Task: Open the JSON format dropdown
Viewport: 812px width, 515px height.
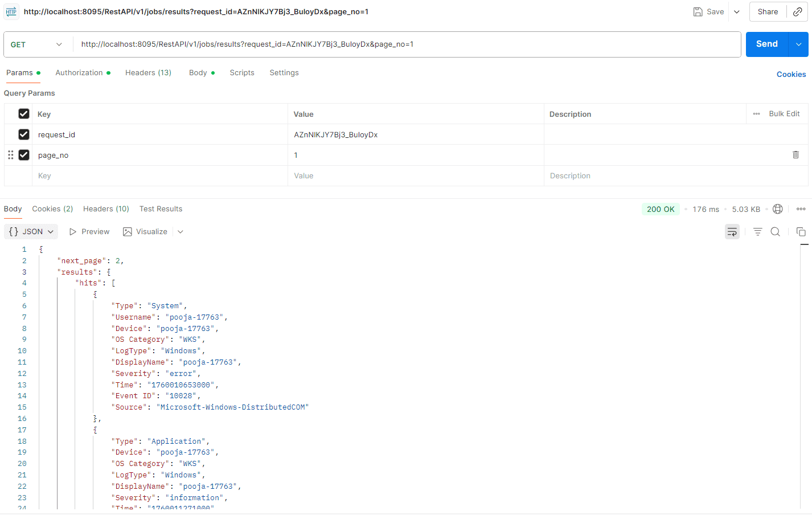Action: pos(31,231)
